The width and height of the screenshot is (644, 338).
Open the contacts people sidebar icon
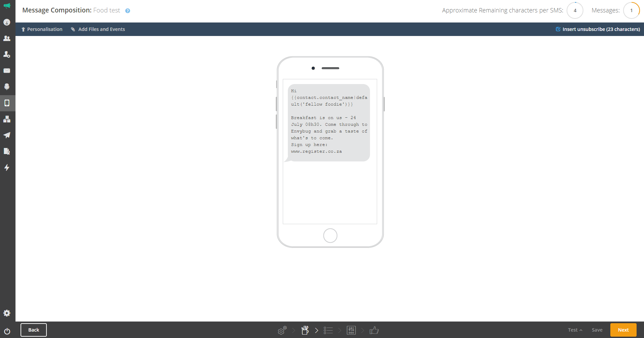tap(7, 38)
